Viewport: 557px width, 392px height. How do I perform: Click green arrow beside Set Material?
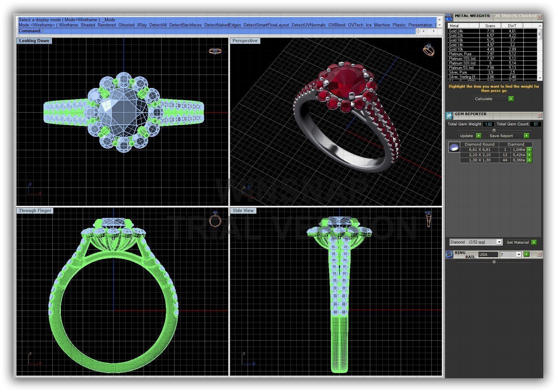[534, 242]
